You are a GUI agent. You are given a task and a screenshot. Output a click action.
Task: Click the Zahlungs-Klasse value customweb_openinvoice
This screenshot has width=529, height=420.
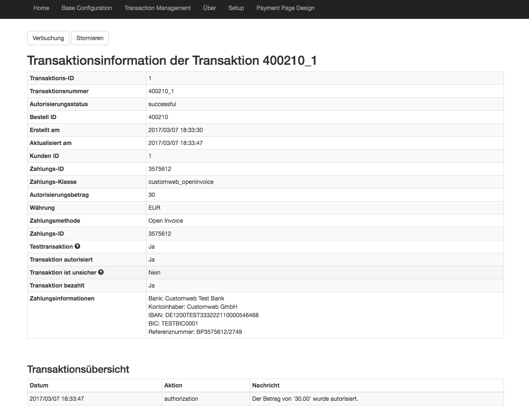pyautogui.click(x=181, y=182)
